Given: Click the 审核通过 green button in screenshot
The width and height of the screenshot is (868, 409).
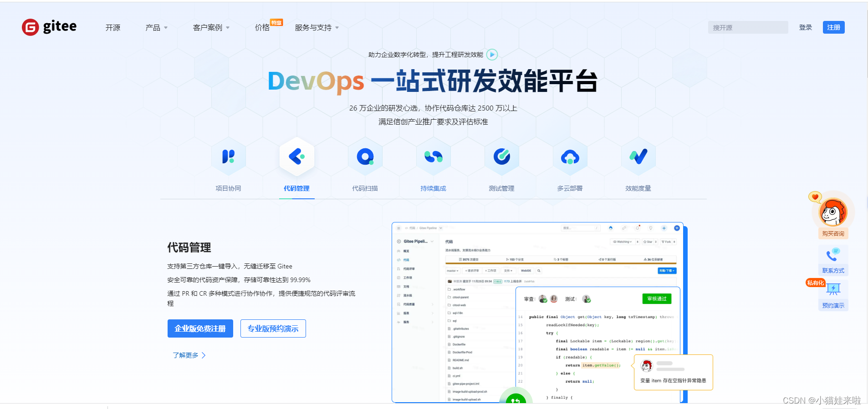Looking at the screenshot, I should pos(657,299).
